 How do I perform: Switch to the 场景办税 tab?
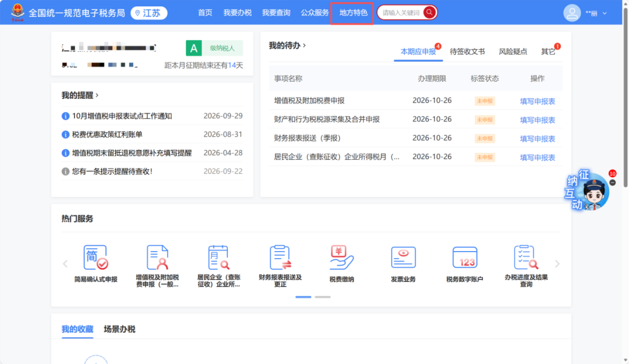point(119,329)
